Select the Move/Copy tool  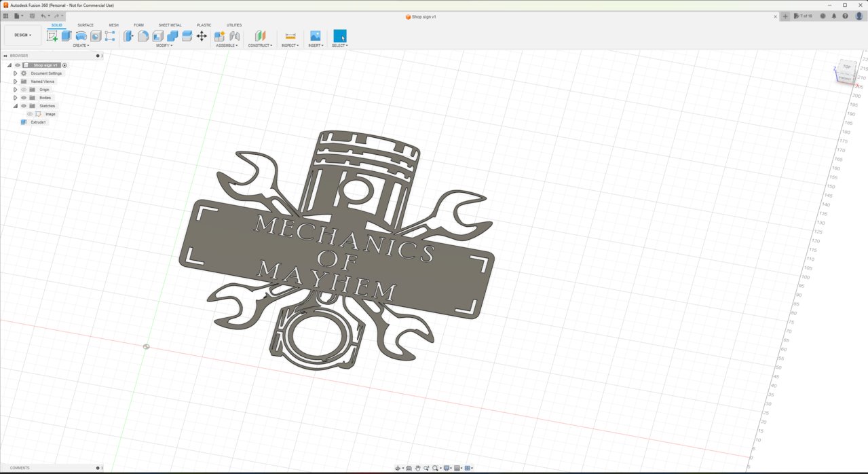(x=202, y=36)
